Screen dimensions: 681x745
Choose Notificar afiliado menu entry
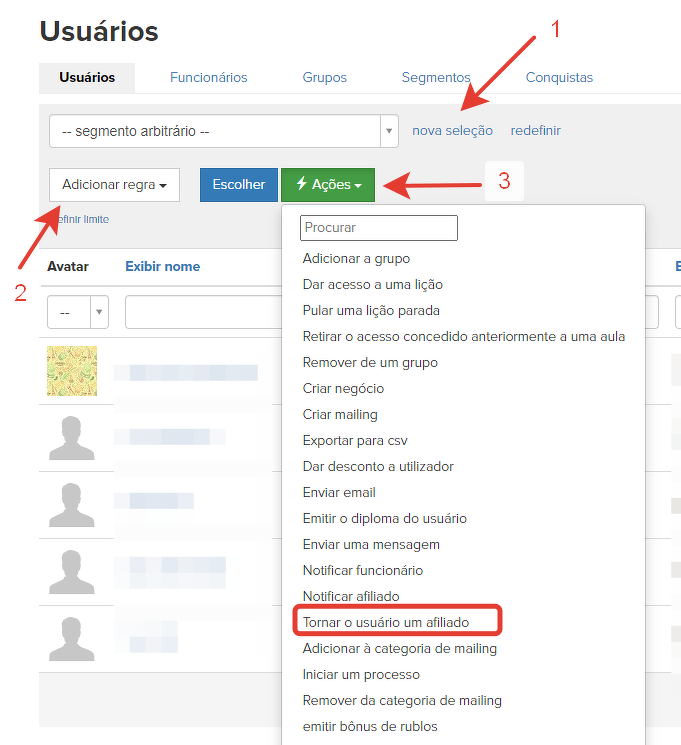click(351, 596)
